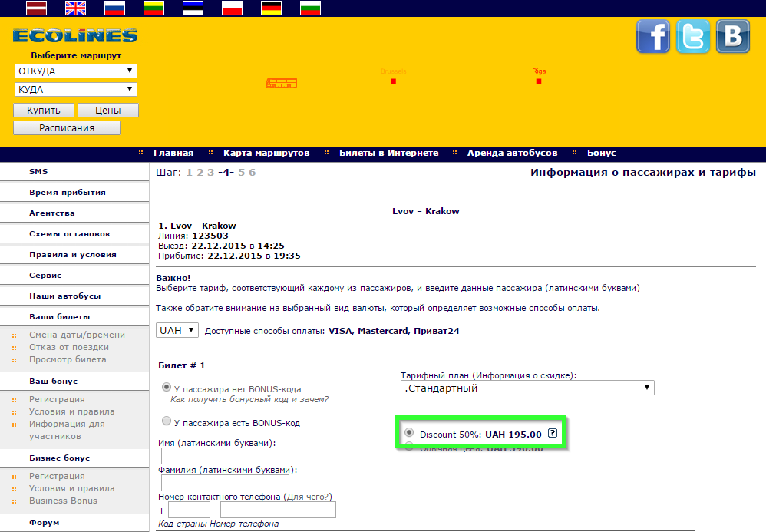
Task: Go back to step 3
Action: [210, 173]
